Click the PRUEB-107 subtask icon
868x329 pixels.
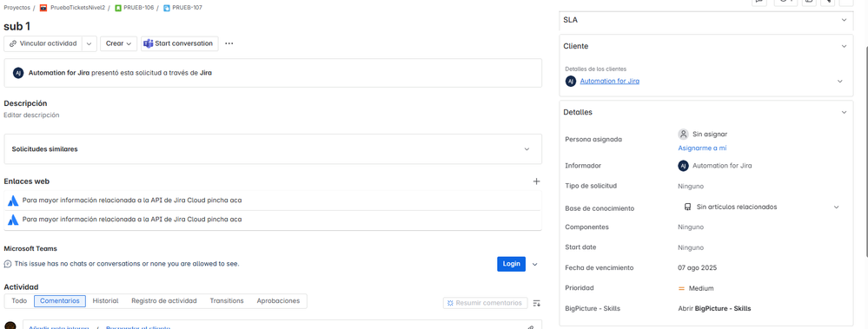166,9
